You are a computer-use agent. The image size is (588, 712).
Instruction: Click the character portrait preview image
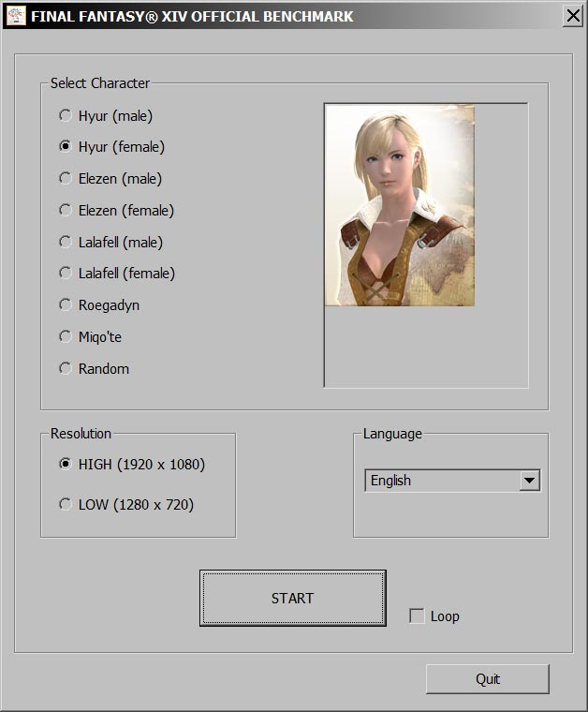[400, 205]
